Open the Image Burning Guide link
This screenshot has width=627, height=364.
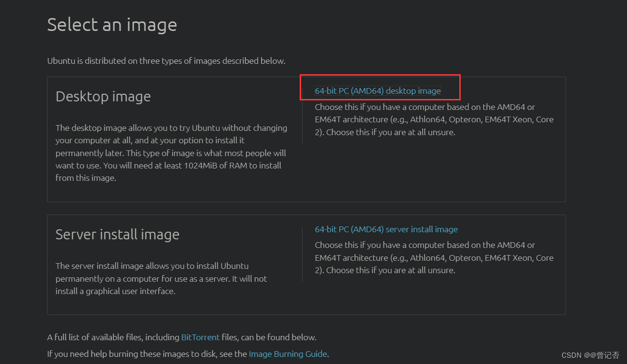point(288,354)
